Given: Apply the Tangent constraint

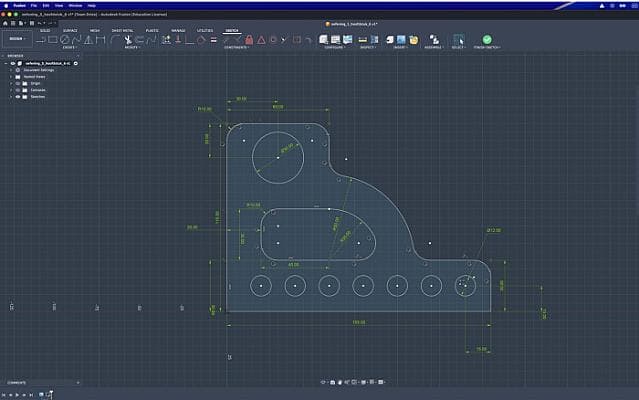Looking at the screenshot, I should (x=201, y=40).
